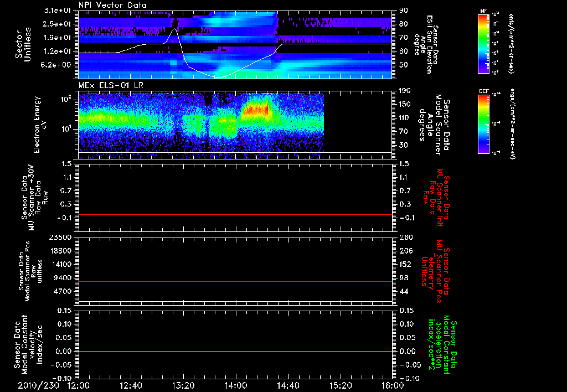Click the 90 degree elevation tick
The width and height of the screenshot is (567, 392).
[x=404, y=11]
